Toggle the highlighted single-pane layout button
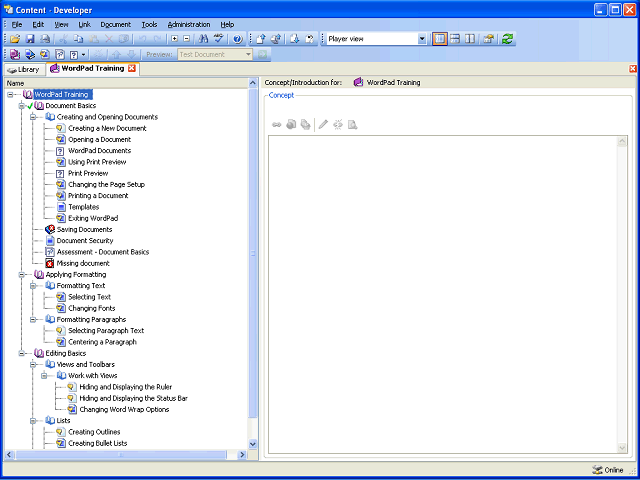The image size is (640, 480). click(x=440, y=39)
